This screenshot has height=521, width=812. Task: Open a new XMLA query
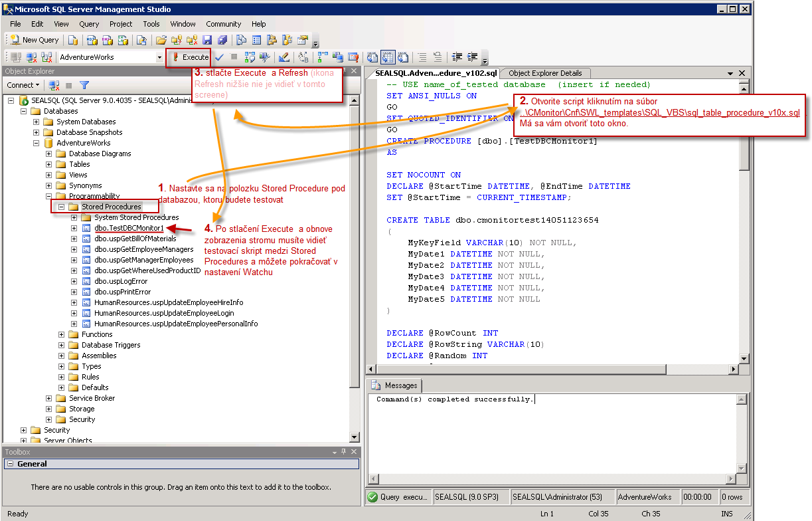123,40
